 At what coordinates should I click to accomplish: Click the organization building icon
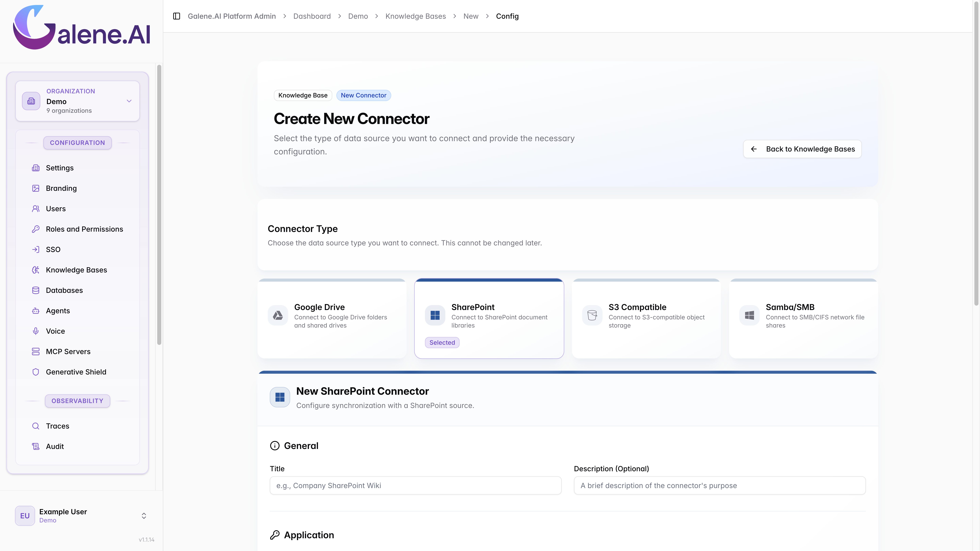(31, 101)
